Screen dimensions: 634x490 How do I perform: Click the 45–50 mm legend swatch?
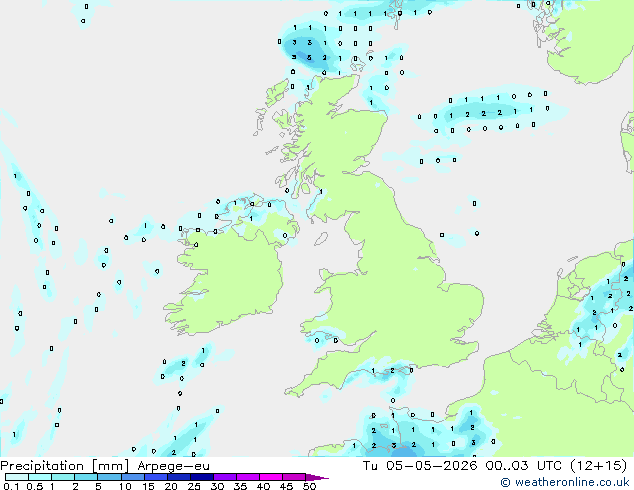coord(294,477)
